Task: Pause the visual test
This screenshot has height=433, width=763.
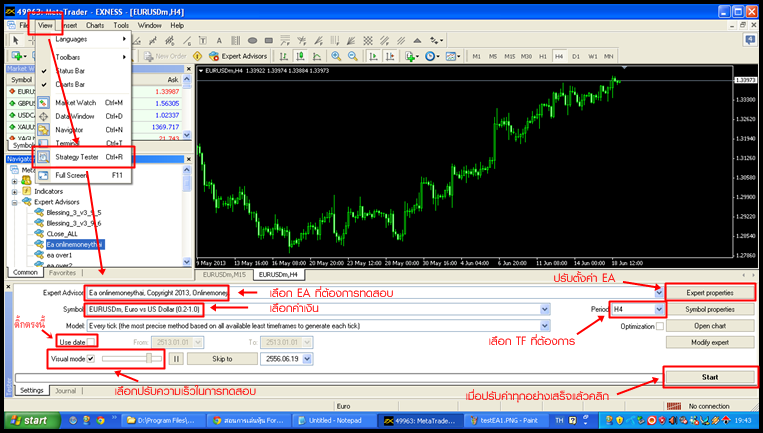Action: pos(176,359)
